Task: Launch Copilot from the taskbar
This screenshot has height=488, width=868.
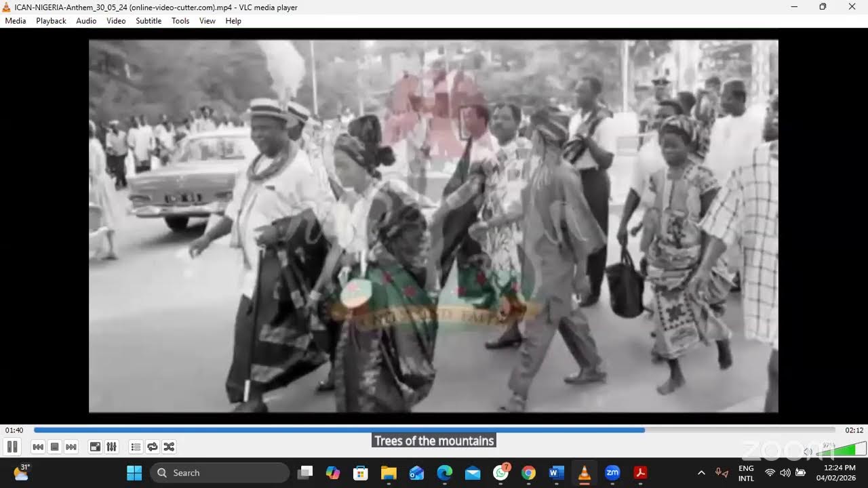Action: [x=333, y=473]
